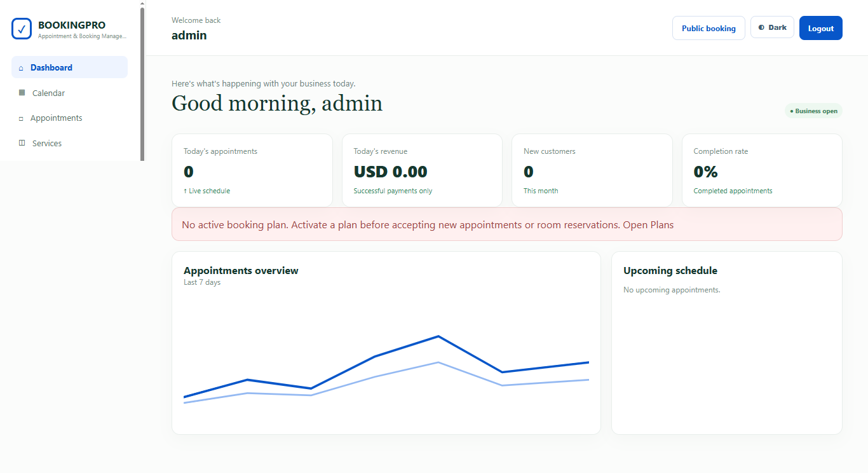This screenshot has height=473, width=868.
Task: Click the Today's appointments card
Action: point(252,170)
